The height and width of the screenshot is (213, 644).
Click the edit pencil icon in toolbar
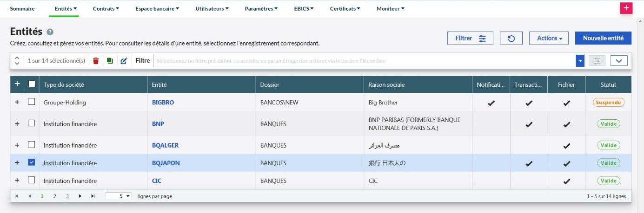[x=124, y=61]
